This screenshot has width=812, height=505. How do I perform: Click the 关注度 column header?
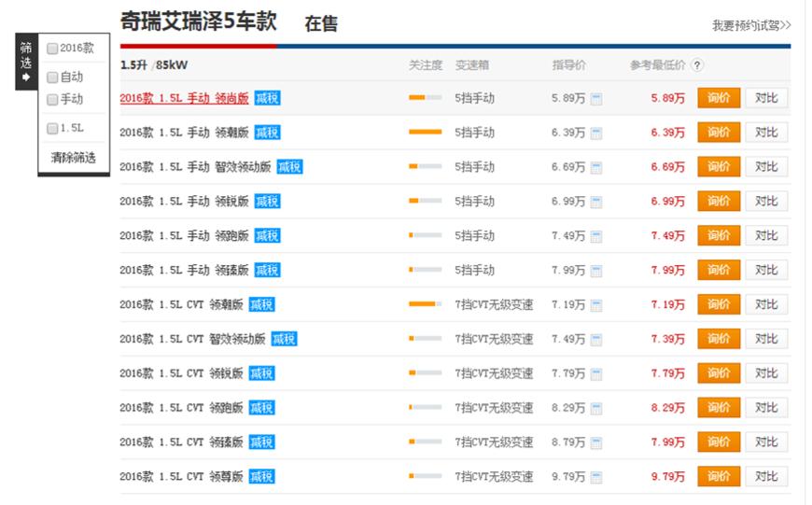(x=426, y=65)
